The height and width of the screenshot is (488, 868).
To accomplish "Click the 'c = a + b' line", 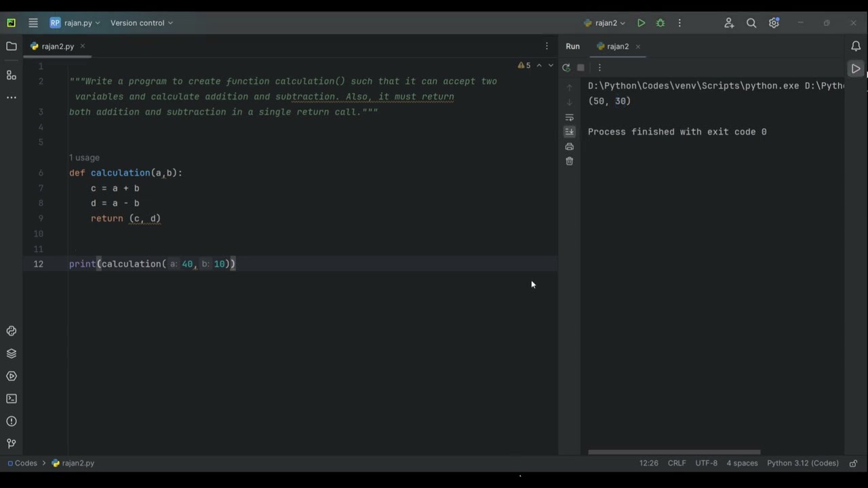I will coord(115,188).
